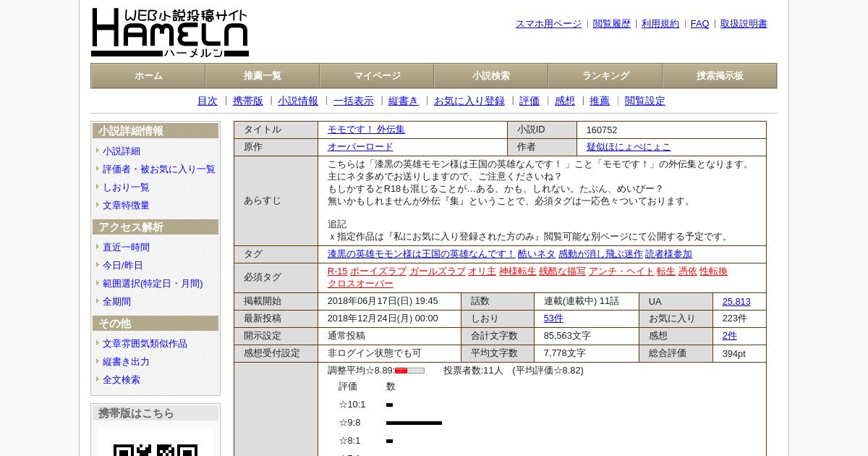The width and height of the screenshot is (868, 456).
Task: Click the 残酷な描写 tag
Action: click(x=562, y=271)
